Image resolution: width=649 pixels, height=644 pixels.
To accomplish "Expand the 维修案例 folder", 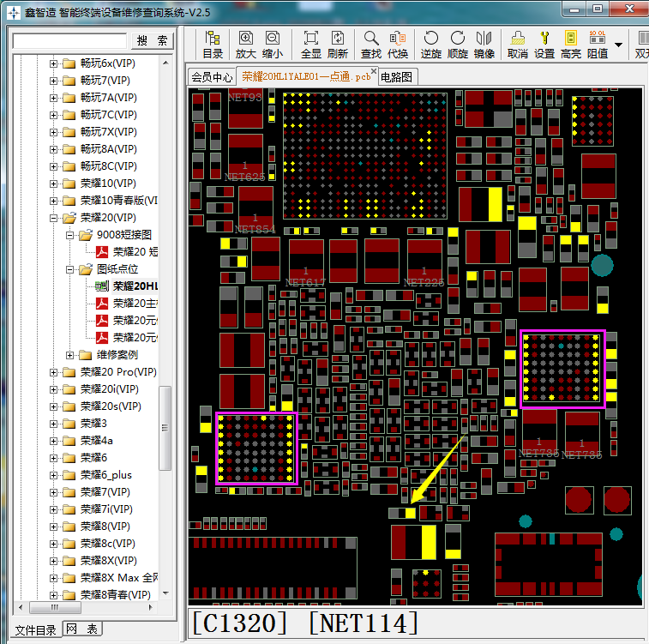I will (70, 355).
